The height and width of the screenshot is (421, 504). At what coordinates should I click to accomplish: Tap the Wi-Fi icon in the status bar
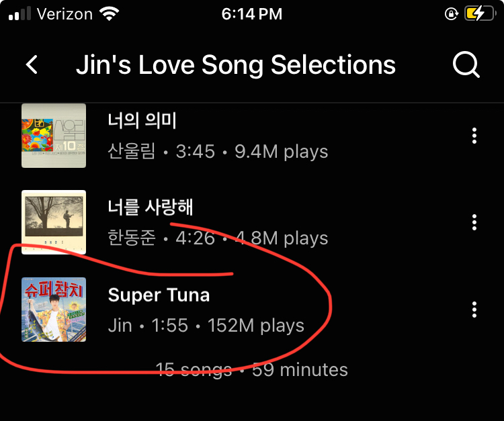[x=107, y=13]
